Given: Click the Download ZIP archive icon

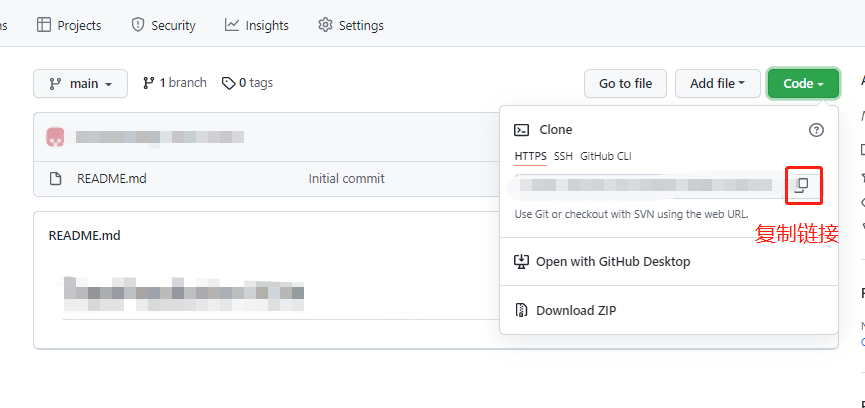Looking at the screenshot, I should [521, 311].
